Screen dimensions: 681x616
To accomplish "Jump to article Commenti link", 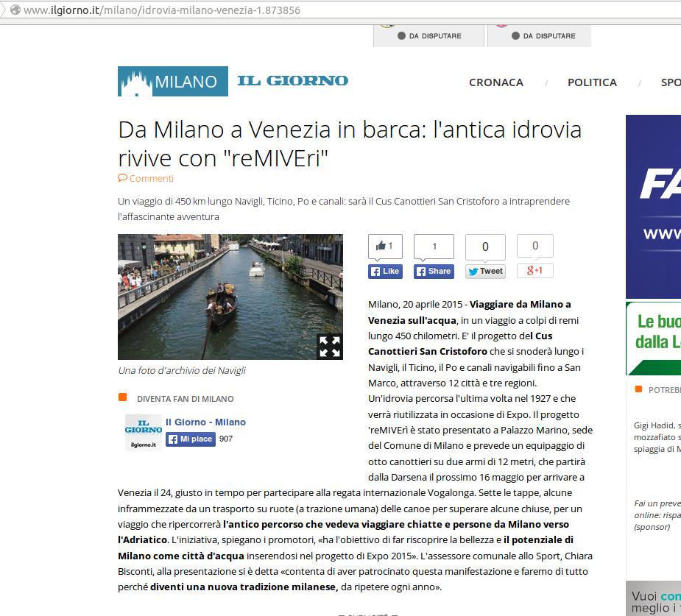I will coord(151,178).
